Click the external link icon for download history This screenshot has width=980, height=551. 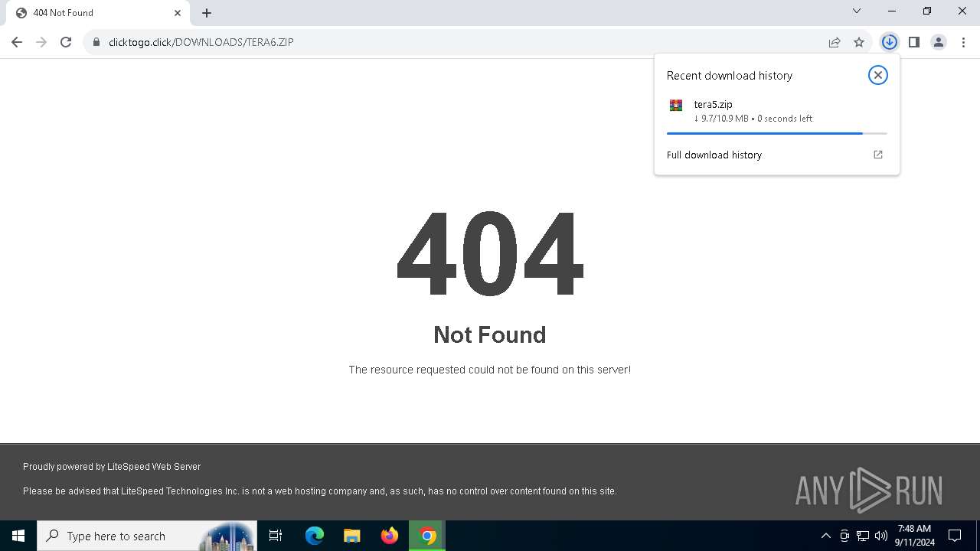[x=878, y=155]
